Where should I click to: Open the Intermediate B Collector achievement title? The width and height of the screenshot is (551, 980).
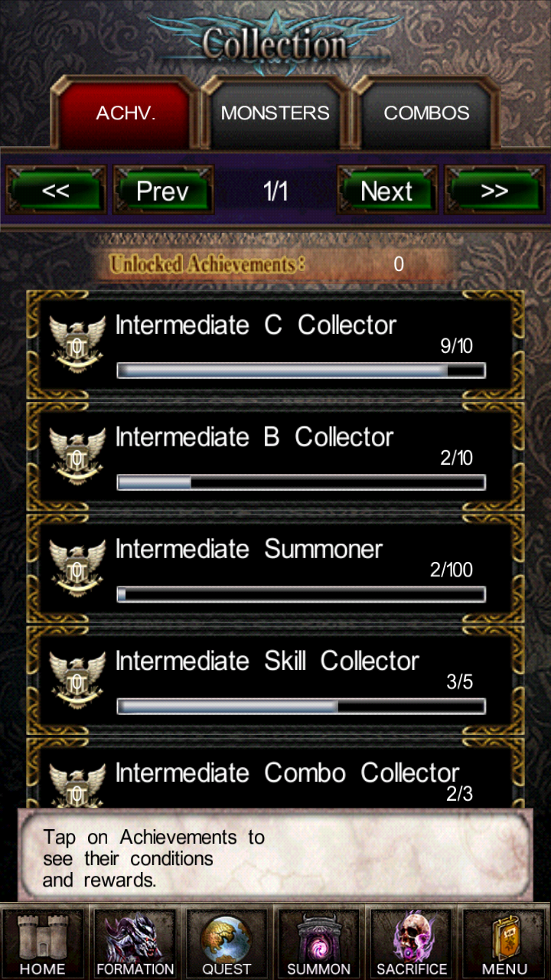(254, 437)
